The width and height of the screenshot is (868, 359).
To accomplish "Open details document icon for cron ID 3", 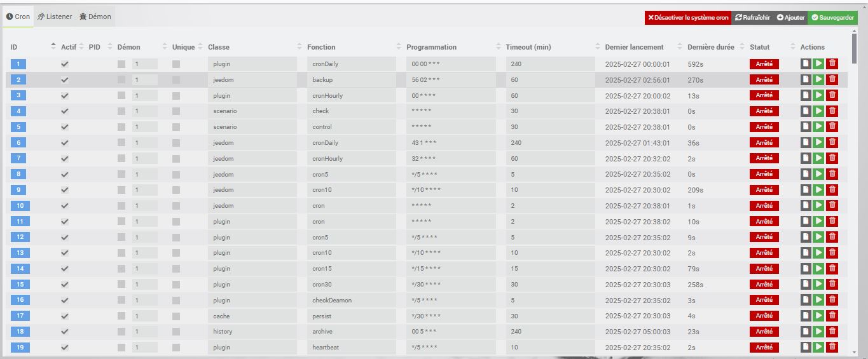I will 806,95.
